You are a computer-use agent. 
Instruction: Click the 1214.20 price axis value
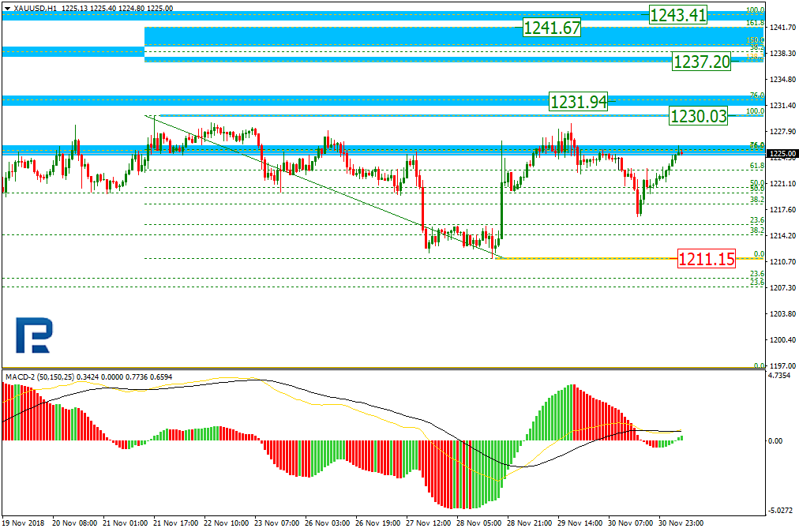pos(783,235)
